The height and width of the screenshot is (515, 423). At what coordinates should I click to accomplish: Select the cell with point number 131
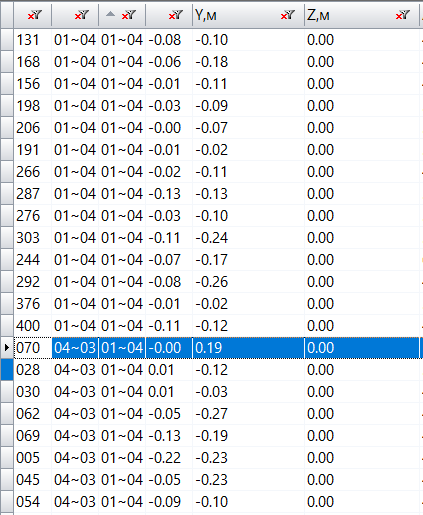point(33,40)
